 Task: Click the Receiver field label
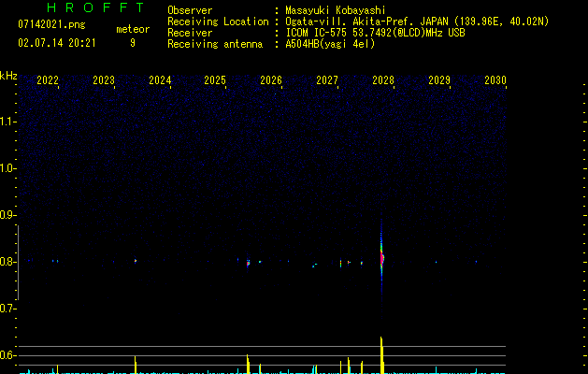point(190,33)
